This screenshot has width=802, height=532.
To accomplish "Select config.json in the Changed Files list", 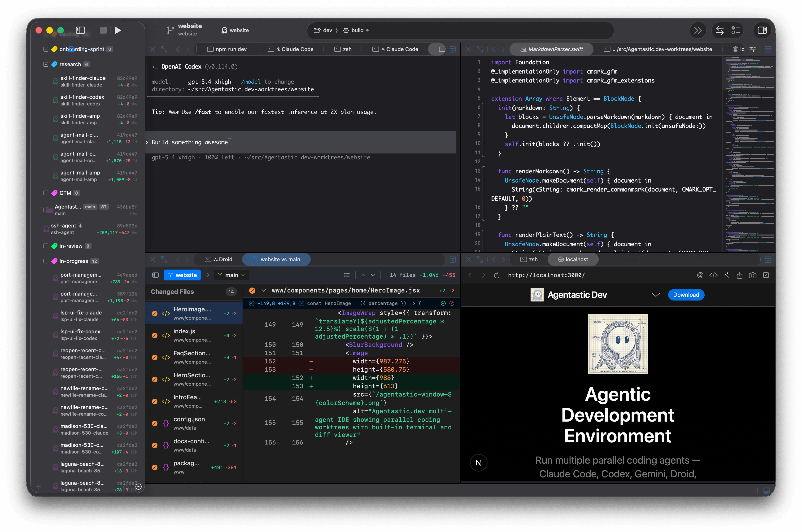I will click(194, 423).
